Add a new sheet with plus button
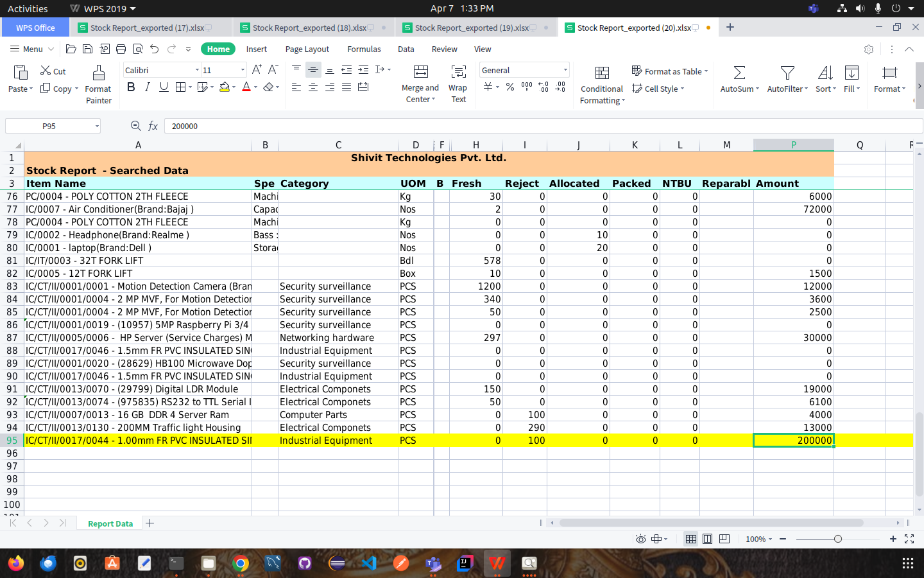Screen dimensions: 924x578 (x=150, y=523)
